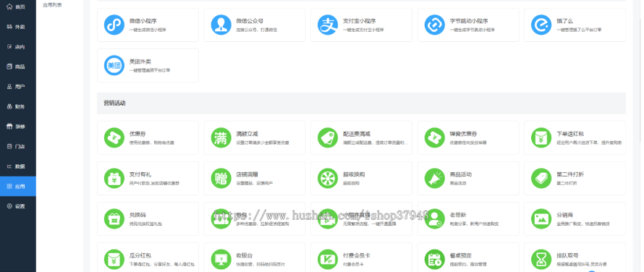Click the 商品活动 megaphone icon
Screen dimensions: 644x272
click(x=435, y=179)
